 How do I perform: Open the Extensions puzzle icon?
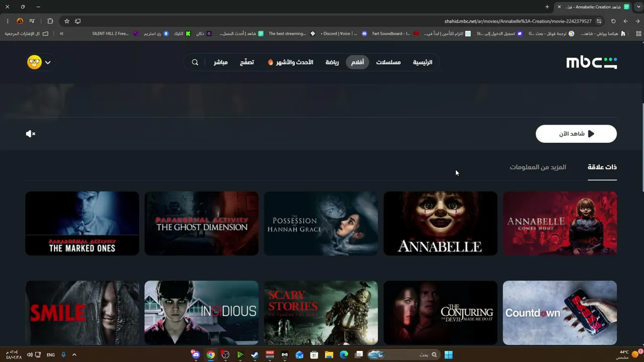tap(50, 21)
